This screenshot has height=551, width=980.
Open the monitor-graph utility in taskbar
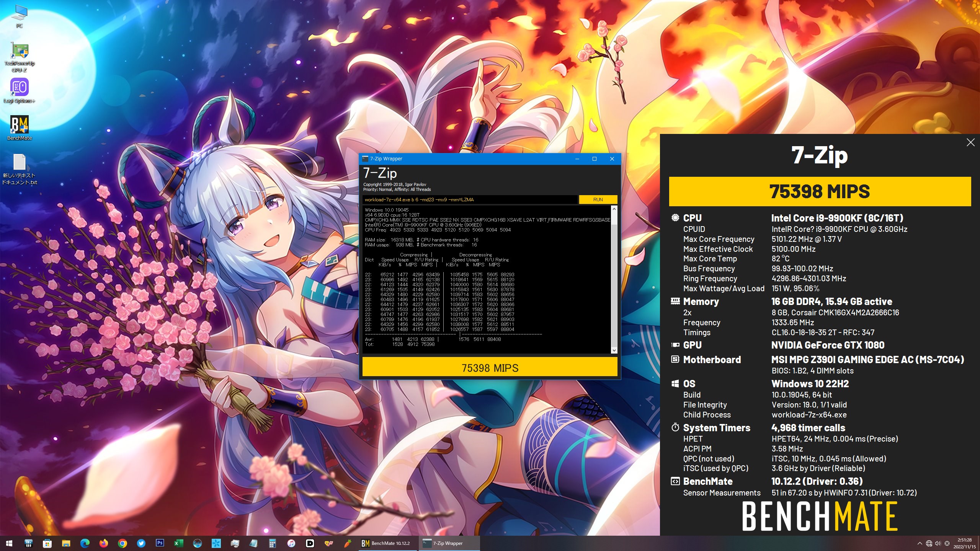(x=235, y=543)
